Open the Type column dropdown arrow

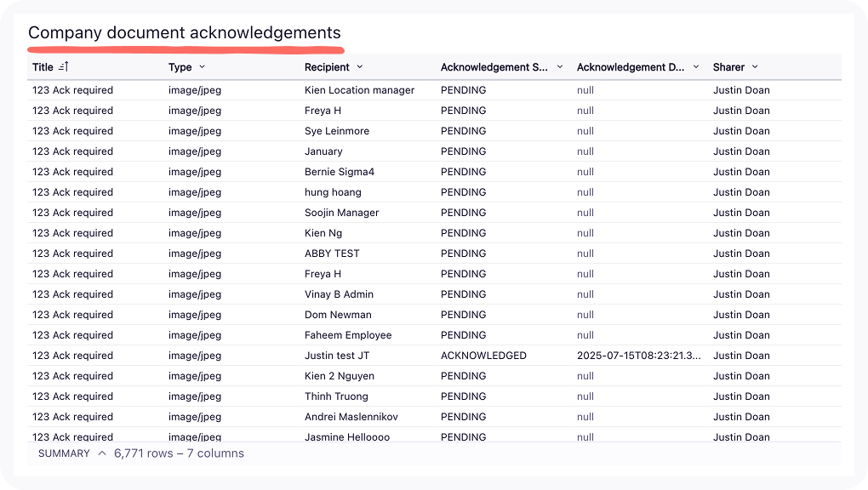[x=202, y=67]
